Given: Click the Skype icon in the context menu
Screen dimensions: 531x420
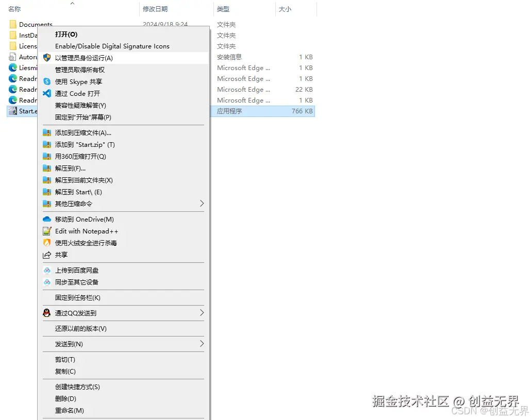Looking at the screenshot, I should 47,81.
